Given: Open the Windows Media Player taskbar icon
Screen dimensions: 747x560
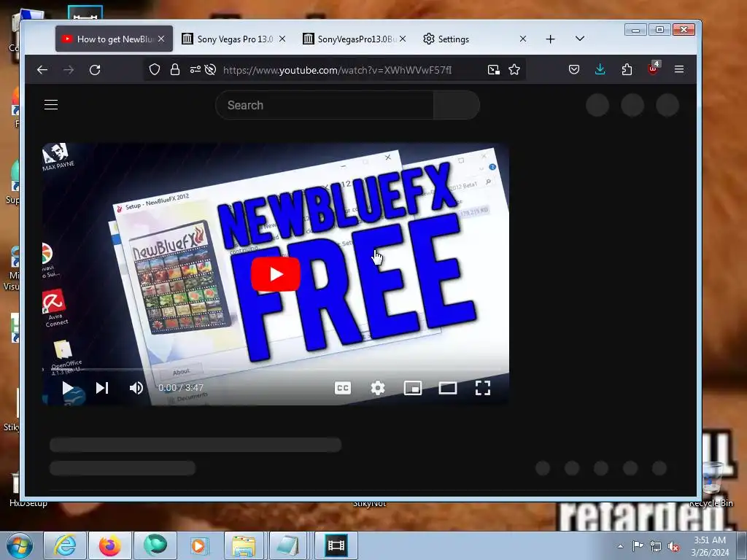Looking at the screenshot, I should [x=199, y=545].
